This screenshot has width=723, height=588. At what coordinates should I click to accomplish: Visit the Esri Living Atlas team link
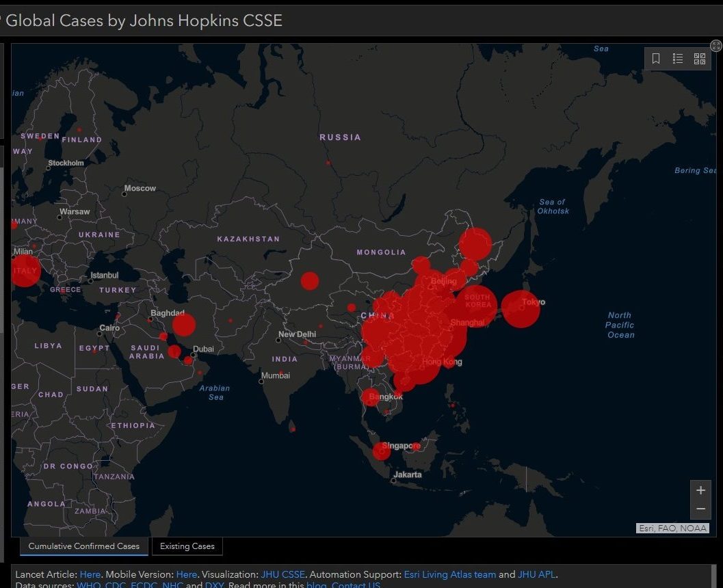pos(449,574)
